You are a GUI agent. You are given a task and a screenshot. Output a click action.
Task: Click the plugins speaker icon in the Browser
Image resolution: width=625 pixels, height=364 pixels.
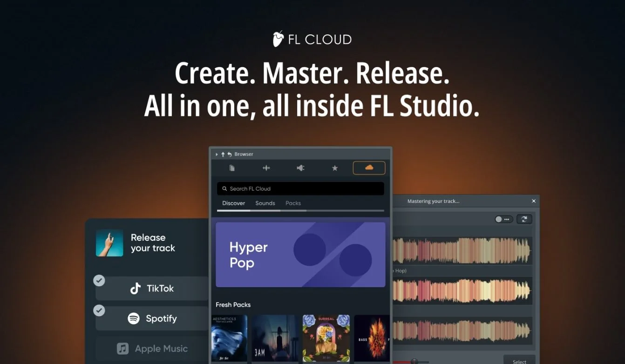300,168
